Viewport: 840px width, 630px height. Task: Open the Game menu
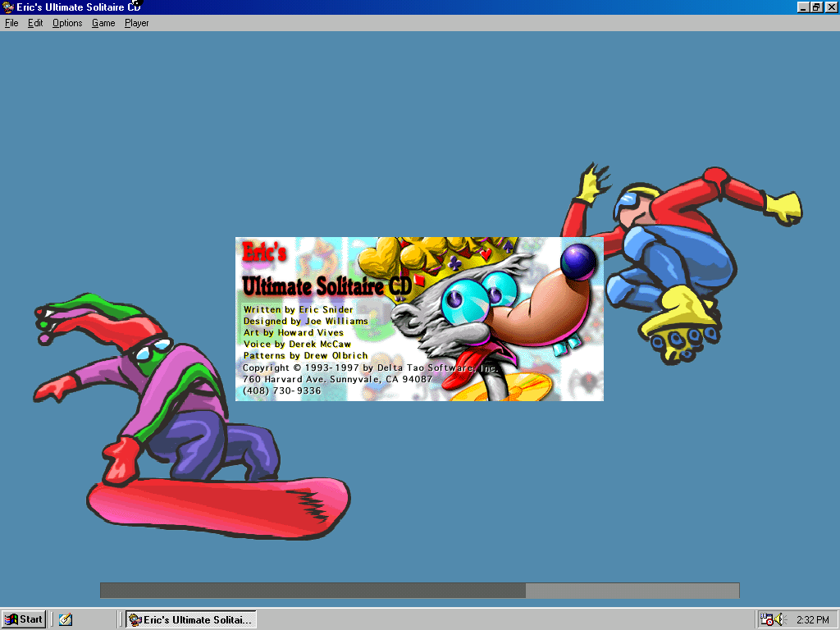pyautogui.click(x=103, y=23)
